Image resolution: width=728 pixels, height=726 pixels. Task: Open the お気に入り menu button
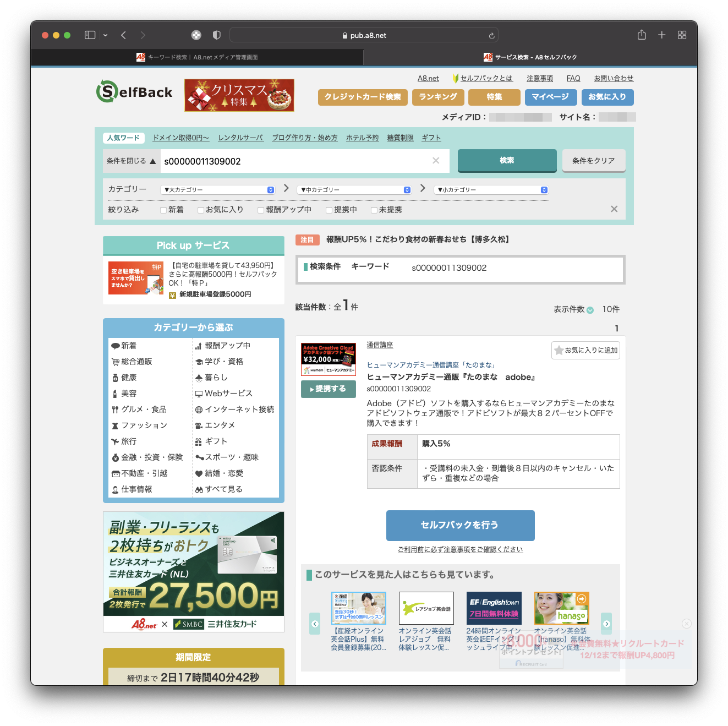[607, 97]
